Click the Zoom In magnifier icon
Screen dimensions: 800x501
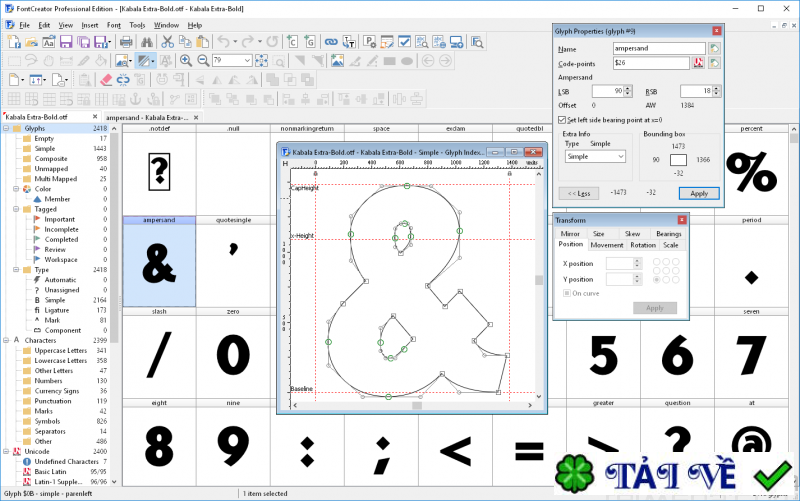coord(185,61)
